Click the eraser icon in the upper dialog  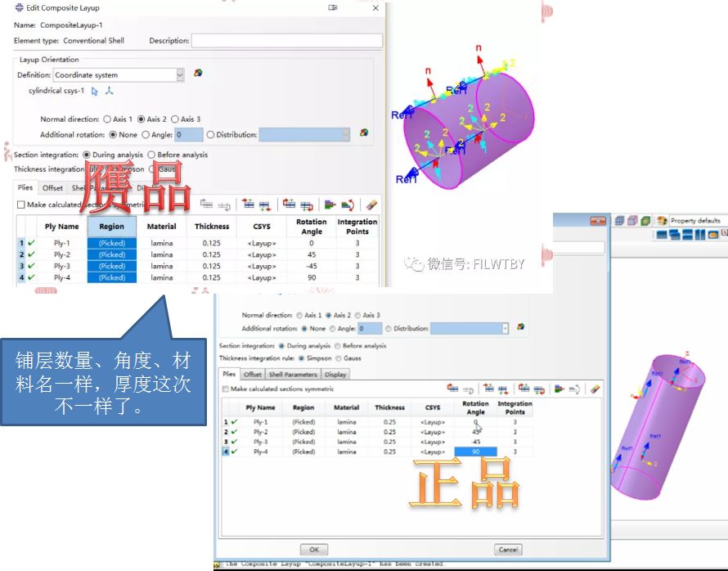(371, 205)
